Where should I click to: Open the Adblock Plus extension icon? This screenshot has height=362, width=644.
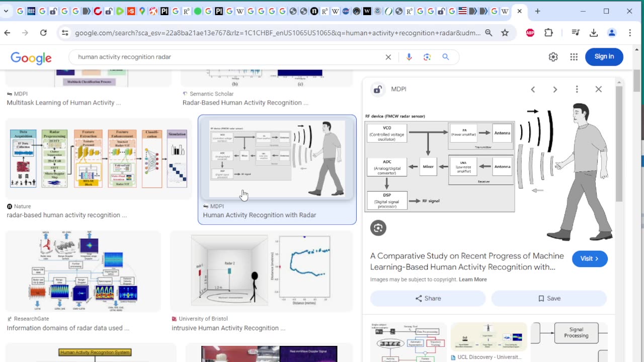(x=530, y=33)
